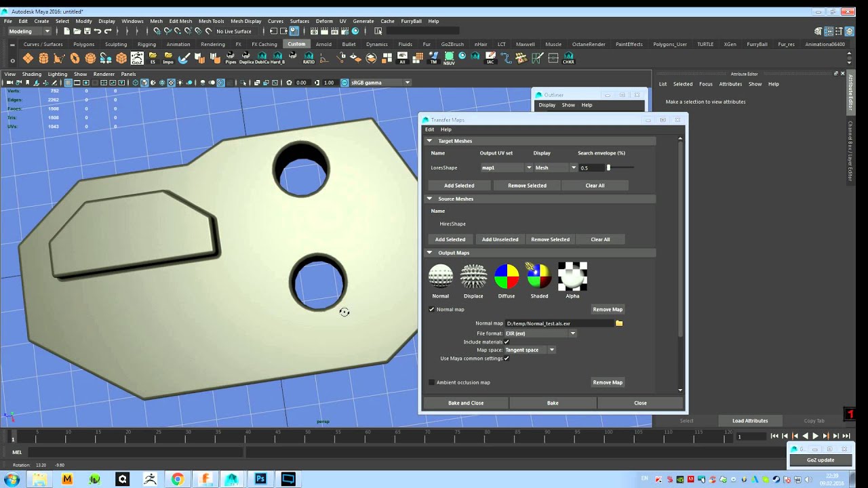Browse for normal map file folder icon
Screen dimensions: 868x488
pyautogui.click(x=619, y=323)
